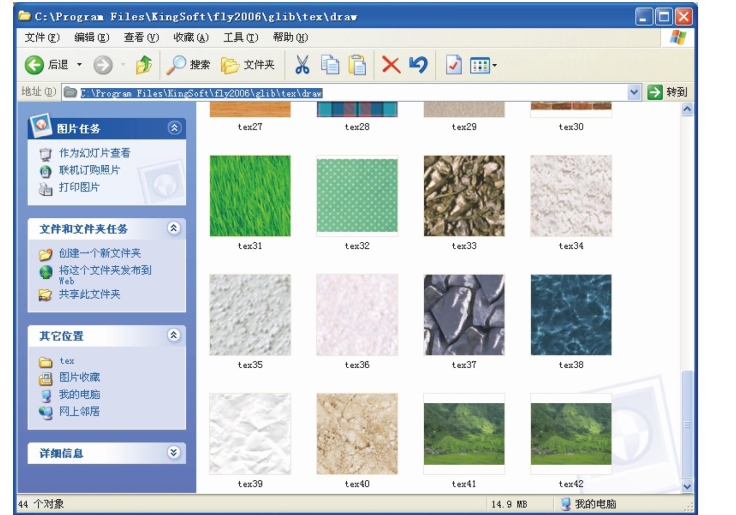Open the 查看(V) menu

(x=141, y=38)
